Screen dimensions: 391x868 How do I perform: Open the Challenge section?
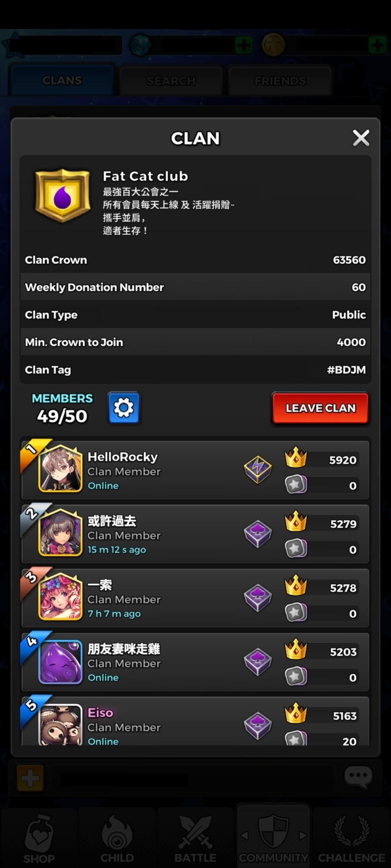352,838
